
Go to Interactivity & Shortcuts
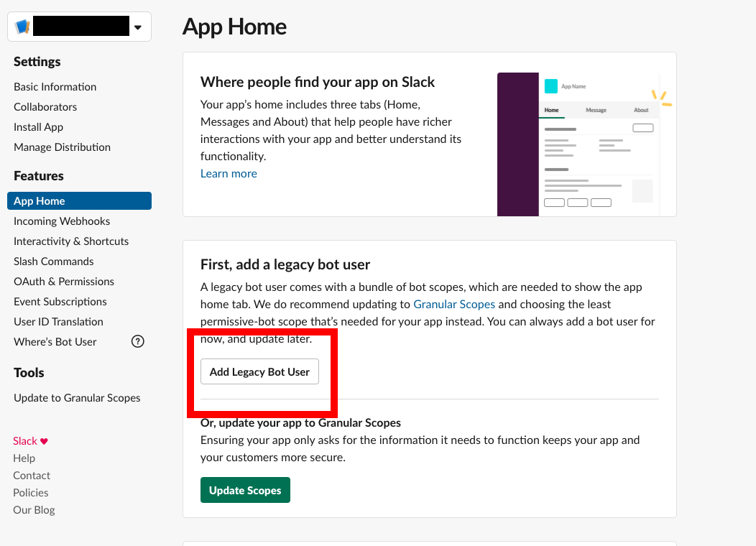(x=71, y=241)
